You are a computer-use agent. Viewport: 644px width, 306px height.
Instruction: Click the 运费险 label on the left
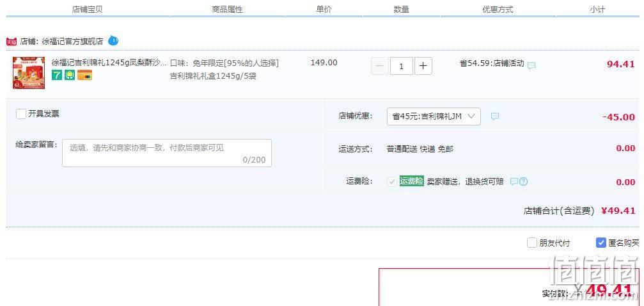point(359,181)
